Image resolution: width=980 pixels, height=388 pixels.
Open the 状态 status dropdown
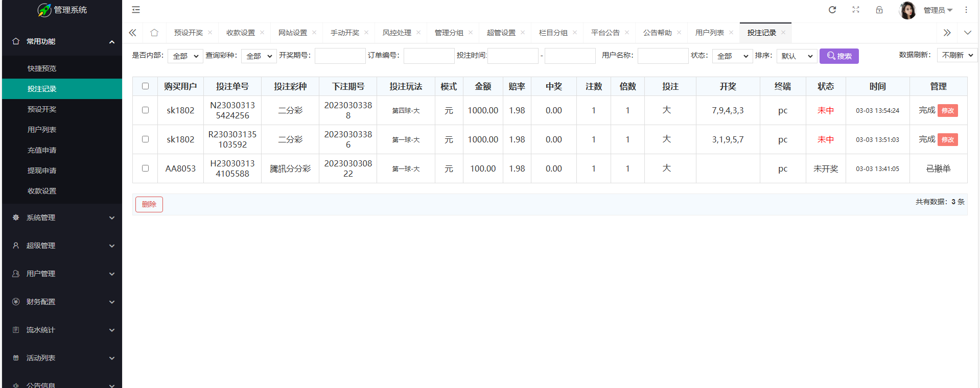732,56
